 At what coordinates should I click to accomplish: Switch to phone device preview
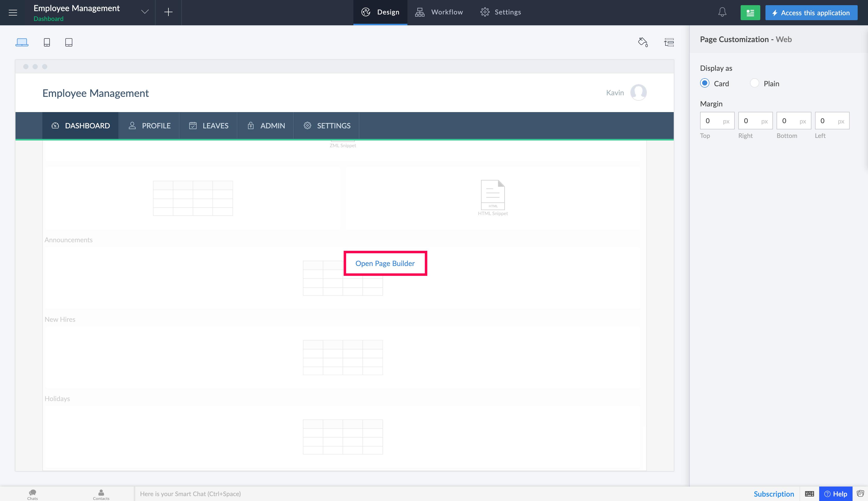pyautogui.click(x=47, y=42)
